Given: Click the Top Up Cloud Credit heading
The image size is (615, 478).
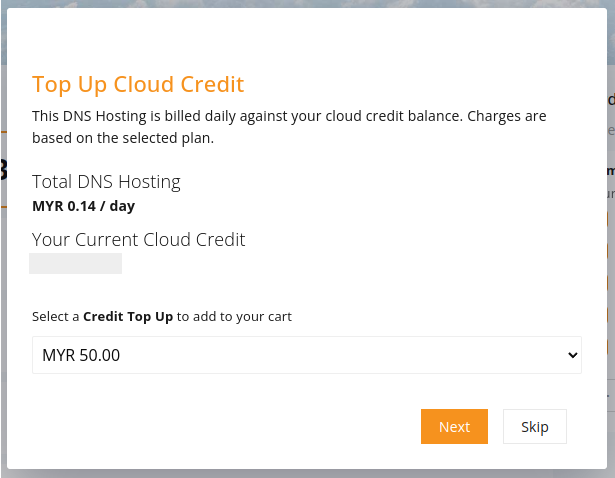Looking at the screenshot, I should point(138,84).
